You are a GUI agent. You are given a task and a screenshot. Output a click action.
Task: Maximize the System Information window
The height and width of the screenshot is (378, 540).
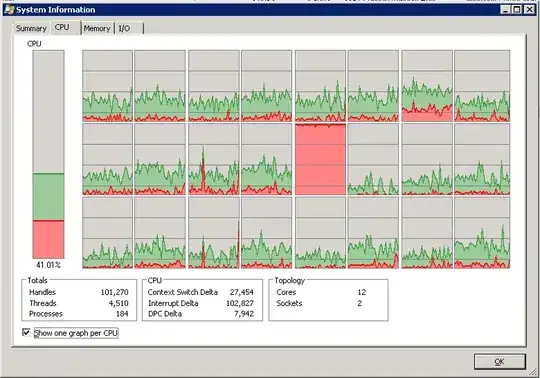pos(517,10)
